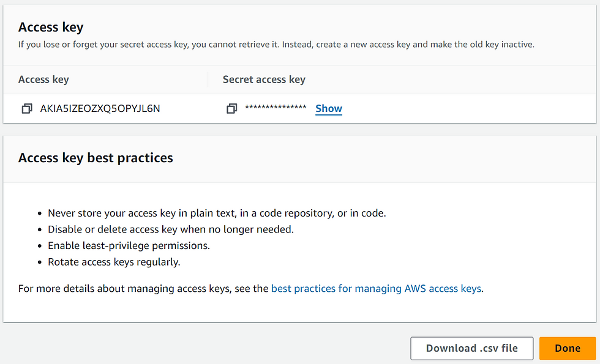The height and width of the screenshot is (364, 600).
Task: Click the Secret access key column header
Action: 264,80
